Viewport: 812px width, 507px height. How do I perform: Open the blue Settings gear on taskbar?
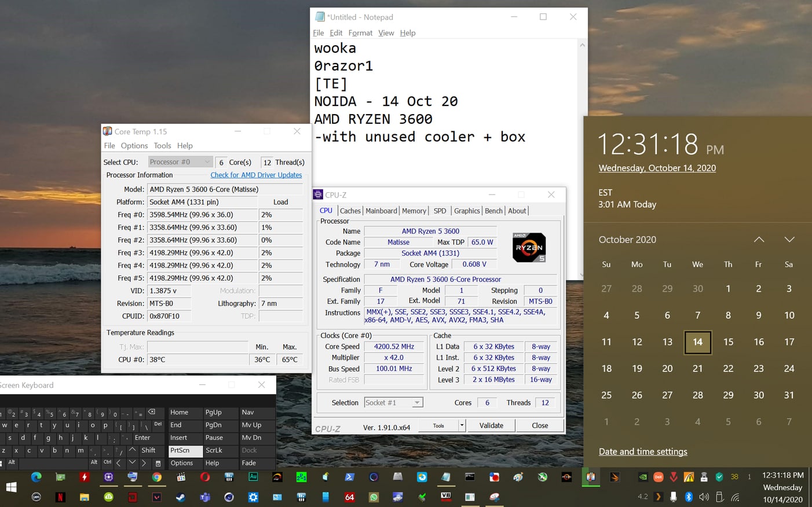pos(253,497)
